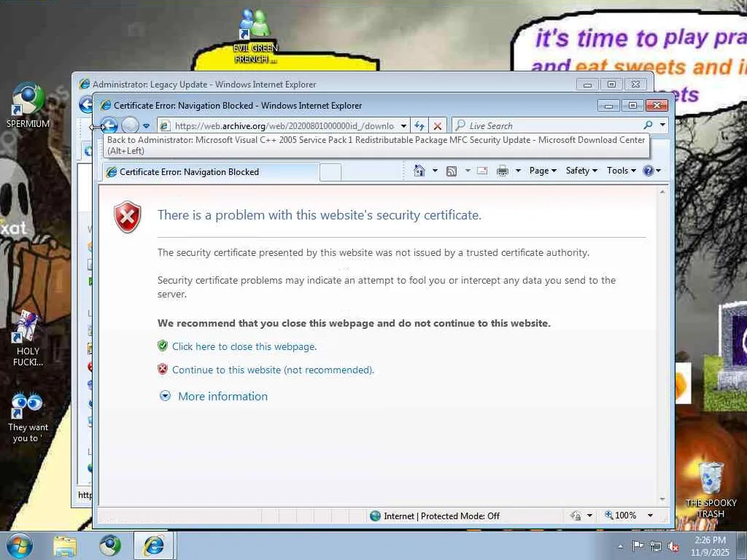Viewport: 747px width, 560px height.
Task: Expand the address bar autocomplete dropdown
Action: click(x=403, y=125)
